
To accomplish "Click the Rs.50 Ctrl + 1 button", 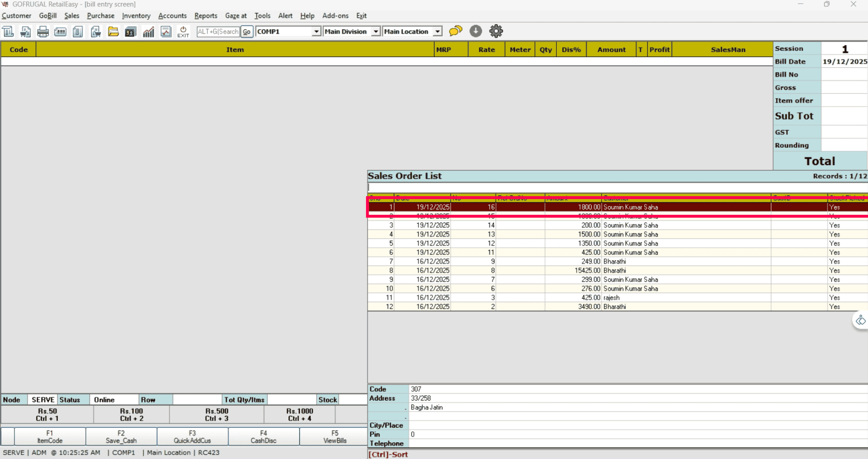I will (47, 415).
